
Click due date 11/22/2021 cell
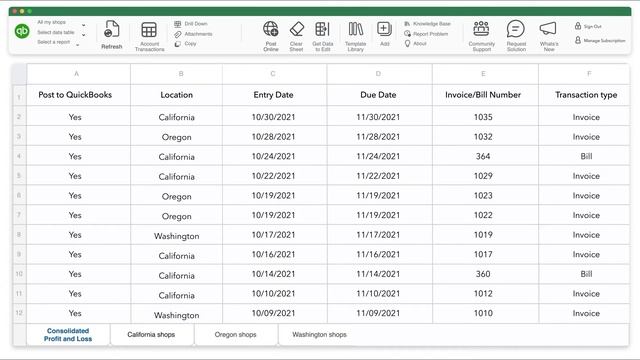[x=379, y=176]
